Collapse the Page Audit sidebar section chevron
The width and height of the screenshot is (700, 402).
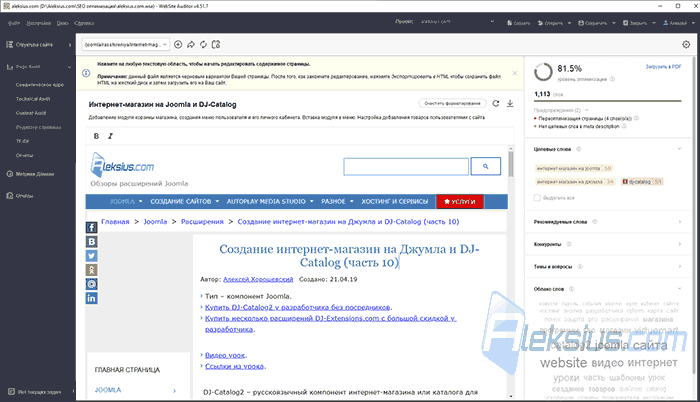point(70,67)
